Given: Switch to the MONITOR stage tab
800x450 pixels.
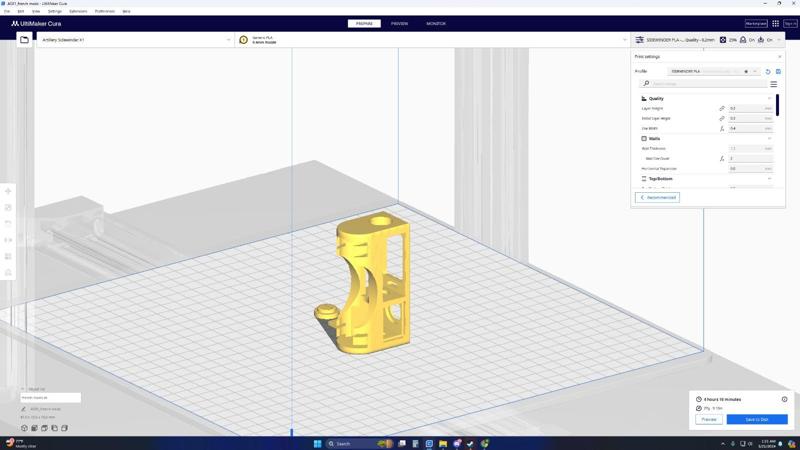Looking at the screenshot, I should click(x=436, y=23).
